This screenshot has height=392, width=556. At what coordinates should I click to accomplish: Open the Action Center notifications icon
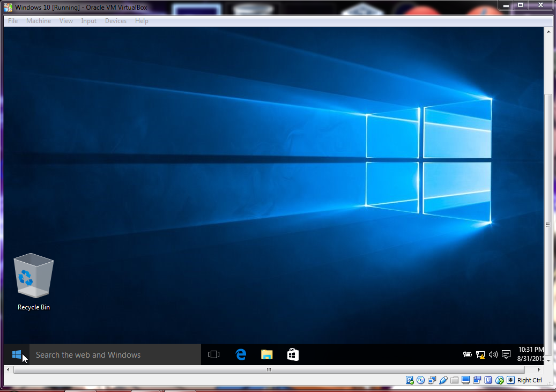coord(506,354)
